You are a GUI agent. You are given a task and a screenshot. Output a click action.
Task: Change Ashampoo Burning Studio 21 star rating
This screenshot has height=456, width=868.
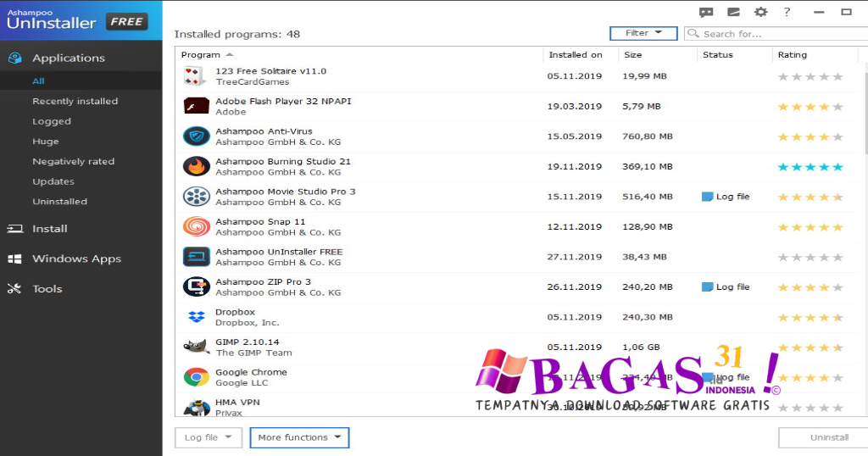click(x=810, y=167)
